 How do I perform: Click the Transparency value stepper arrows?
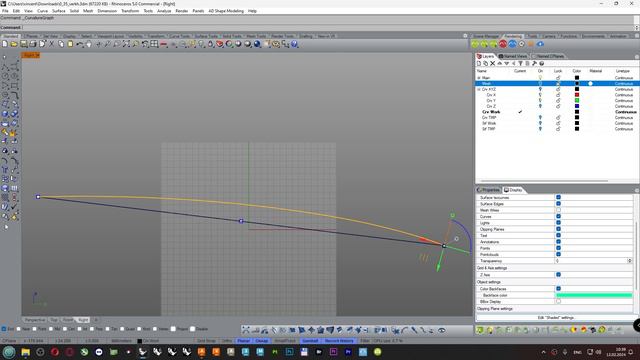pyautogui.click(x=629, y=260)
